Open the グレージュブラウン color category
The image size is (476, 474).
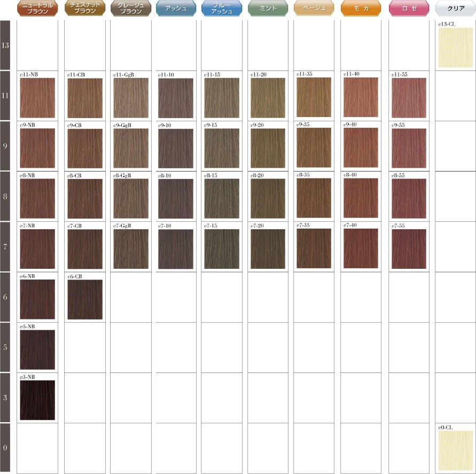click(128, 7)
